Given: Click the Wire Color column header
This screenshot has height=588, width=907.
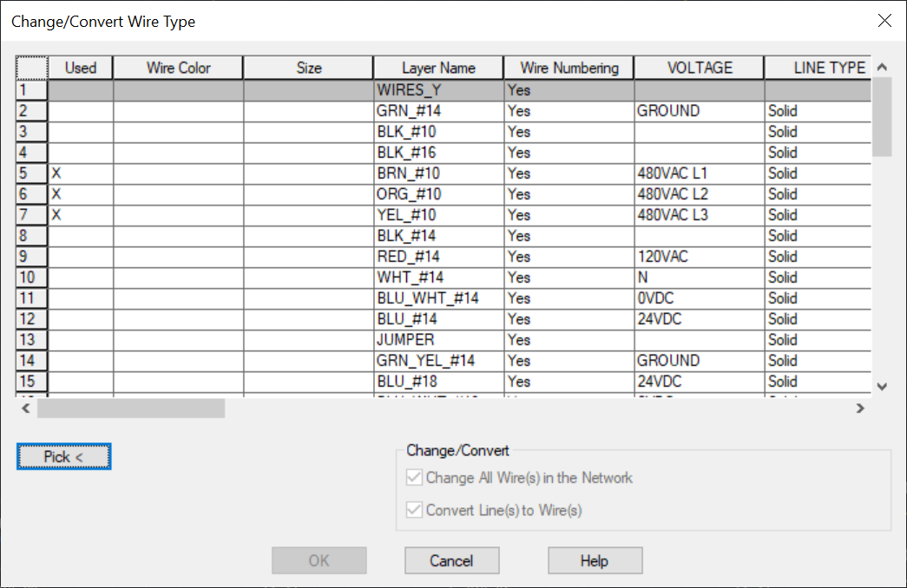Looking at the screenshot, I should coord(177,67).
